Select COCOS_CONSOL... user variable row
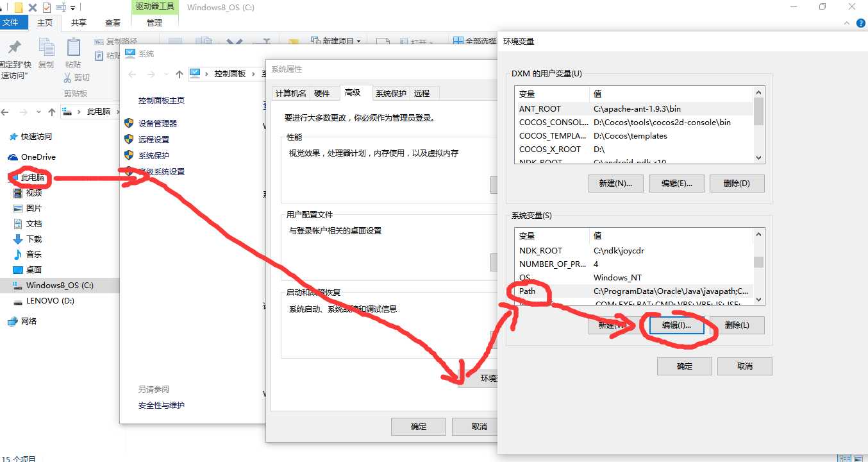The width and height of the screenshot is (868, 462). 634,122
